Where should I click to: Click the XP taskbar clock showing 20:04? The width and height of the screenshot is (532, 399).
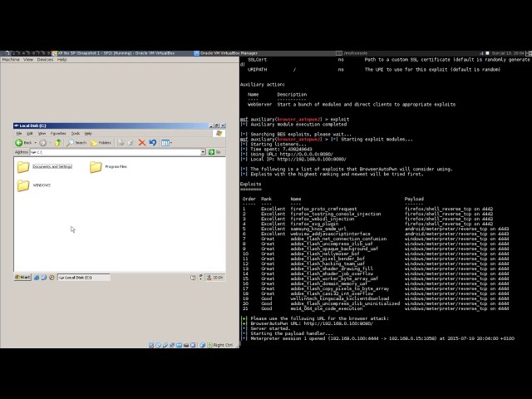[218, 278]
